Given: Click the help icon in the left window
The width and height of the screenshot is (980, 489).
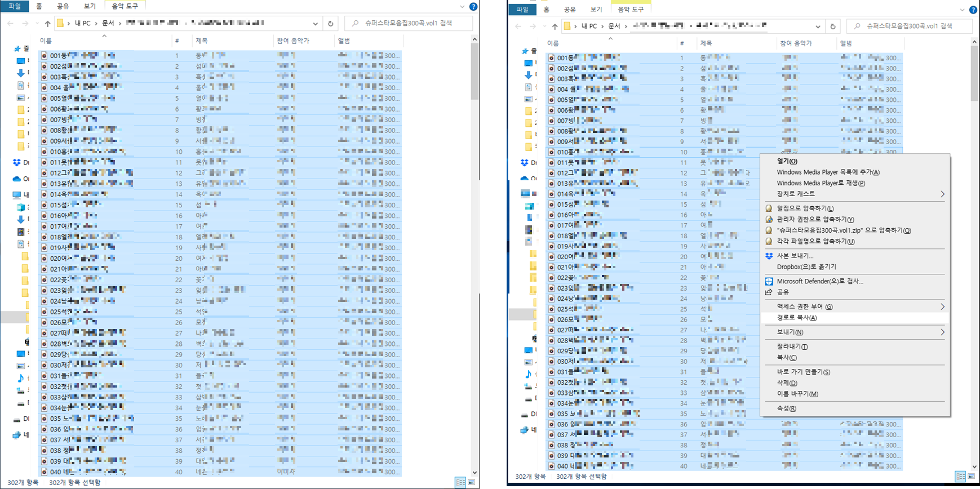Looking at the screenshot, I should coord(473,7).
